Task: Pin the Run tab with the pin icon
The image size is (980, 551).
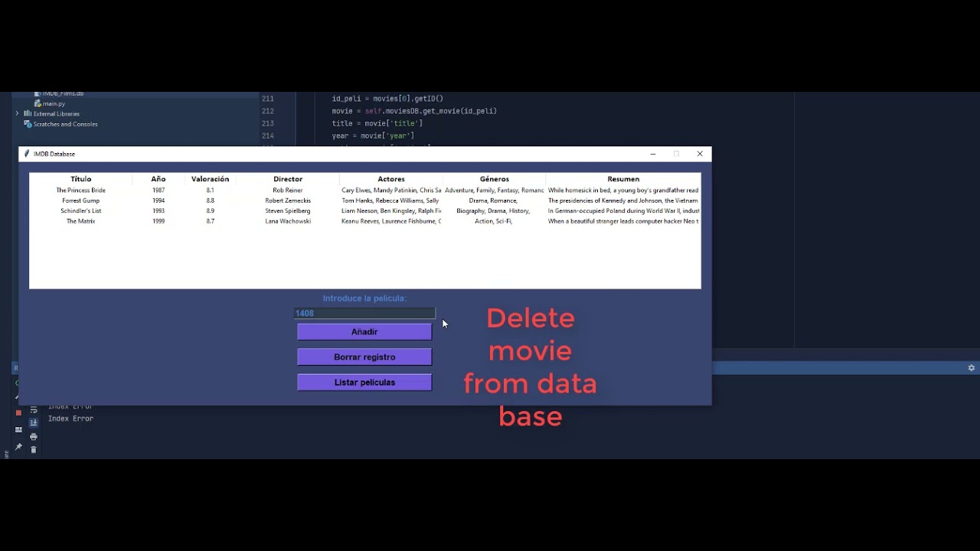Action: click(18, 447)
